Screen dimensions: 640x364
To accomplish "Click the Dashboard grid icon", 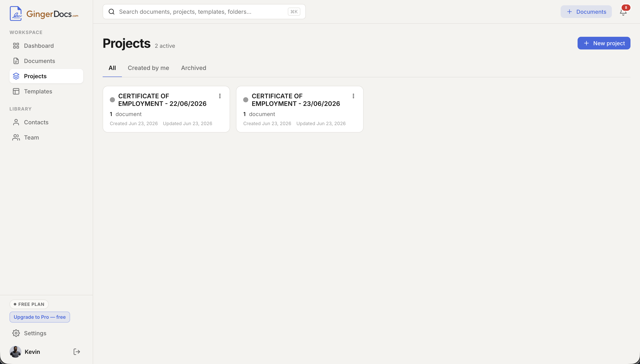I will (x=16, y=46).
